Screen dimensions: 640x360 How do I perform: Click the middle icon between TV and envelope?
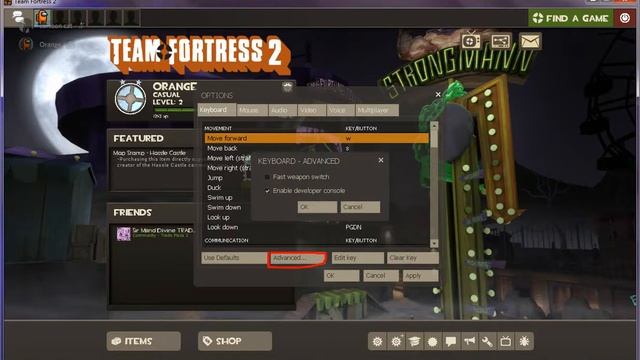(500, 41)
